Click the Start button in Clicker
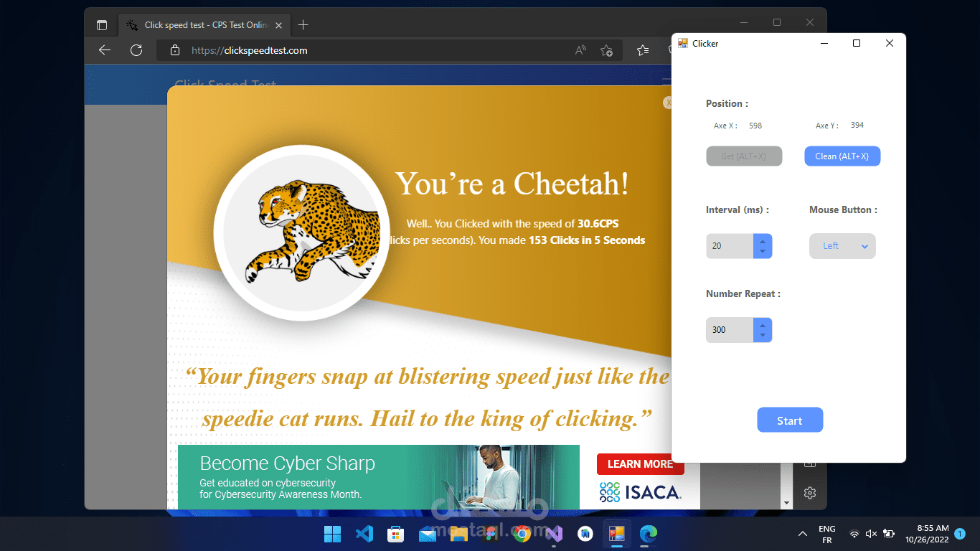The height and width of the screenshot is (551, 980). 790,420
